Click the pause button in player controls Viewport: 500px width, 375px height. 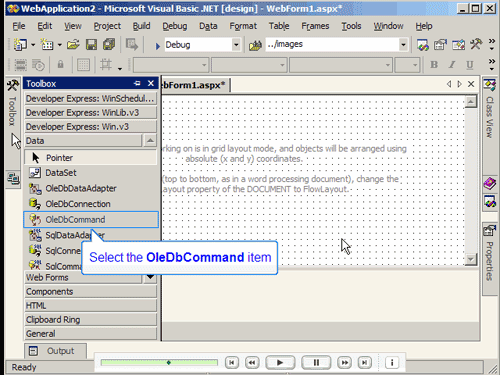[x=316, y=362]
